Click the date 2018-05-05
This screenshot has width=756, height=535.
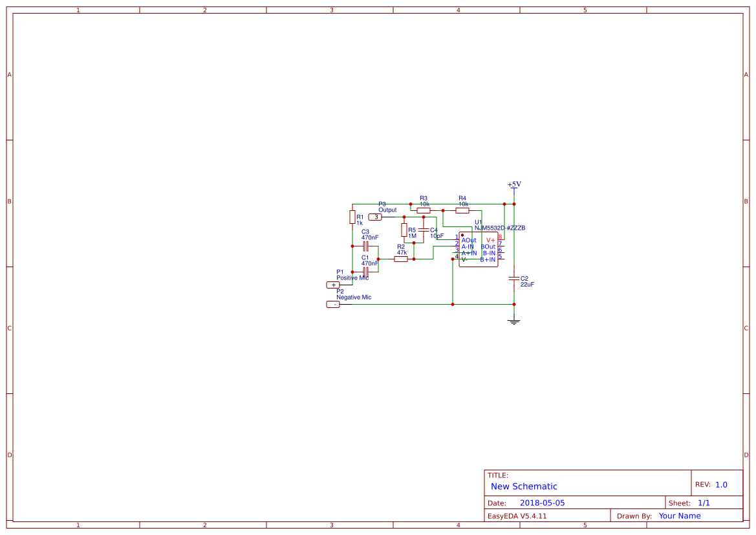click(x=543, y=503)
